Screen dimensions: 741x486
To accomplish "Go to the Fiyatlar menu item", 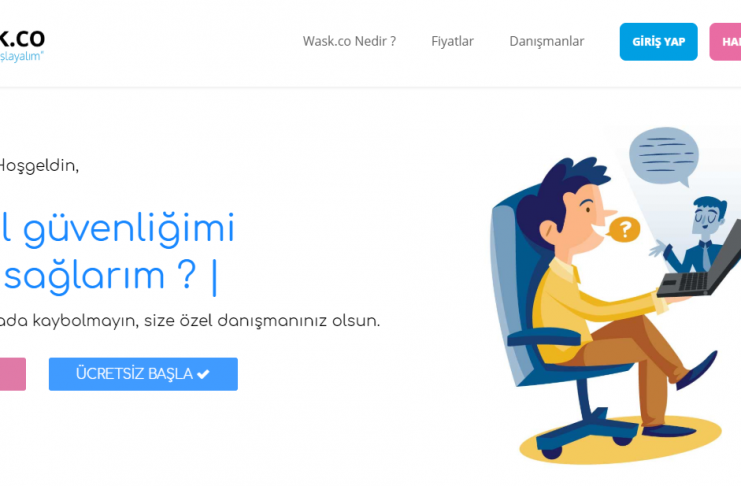I will 452,42.
